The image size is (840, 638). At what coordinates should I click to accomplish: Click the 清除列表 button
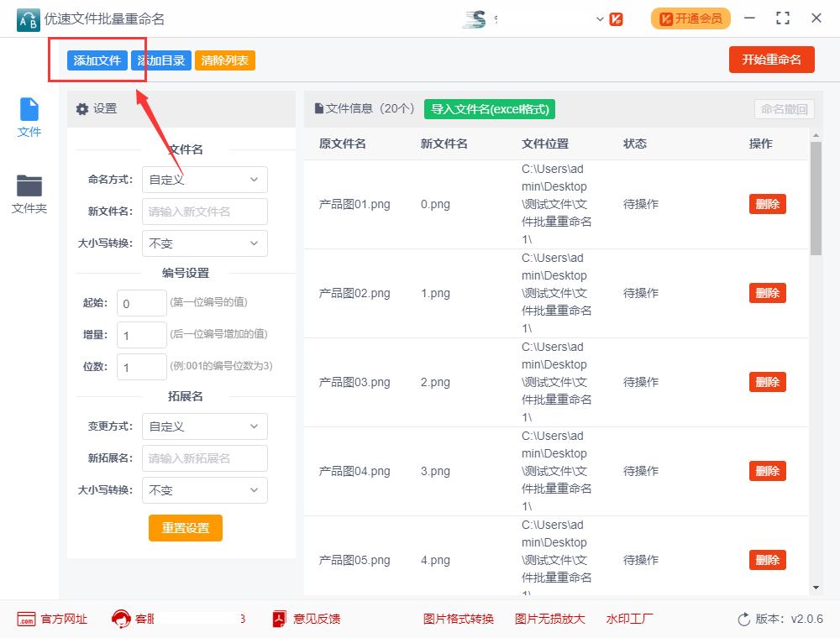pyautogui.click(x=224, y=59)
